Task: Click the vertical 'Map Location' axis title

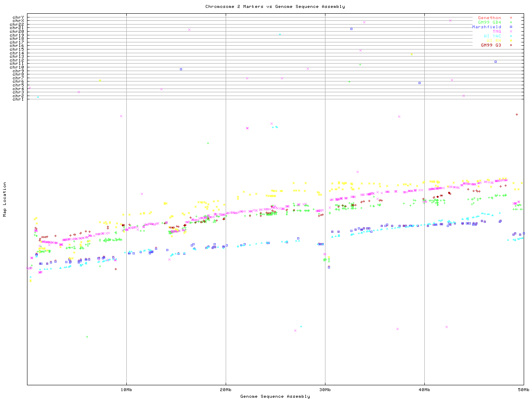Action: click(5, 199)
